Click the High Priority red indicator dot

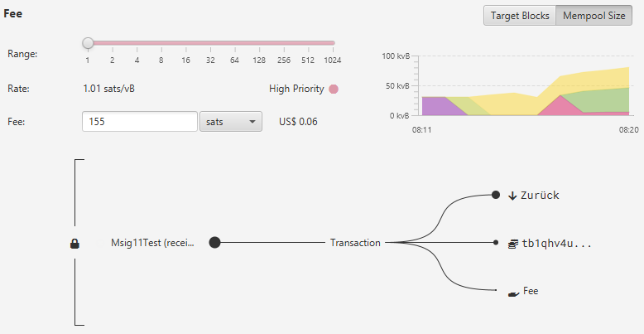point(334,89)
